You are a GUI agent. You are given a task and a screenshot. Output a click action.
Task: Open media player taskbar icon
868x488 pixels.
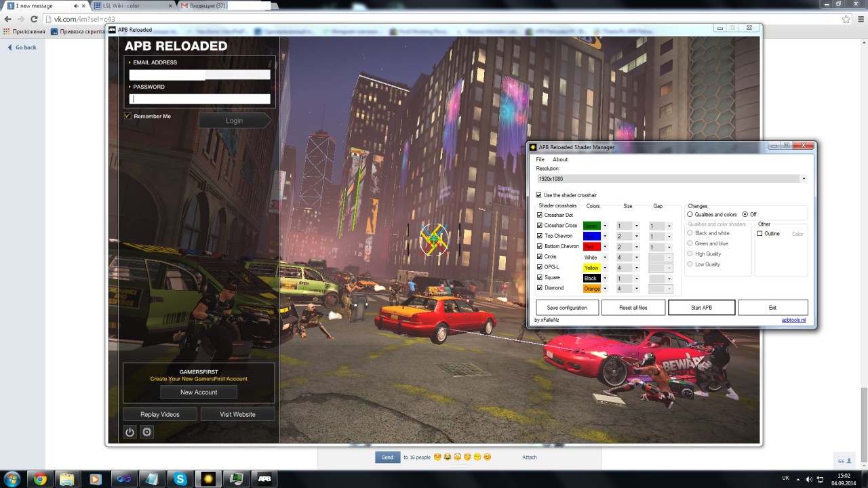pyautogui.click(x=95, y=479)
